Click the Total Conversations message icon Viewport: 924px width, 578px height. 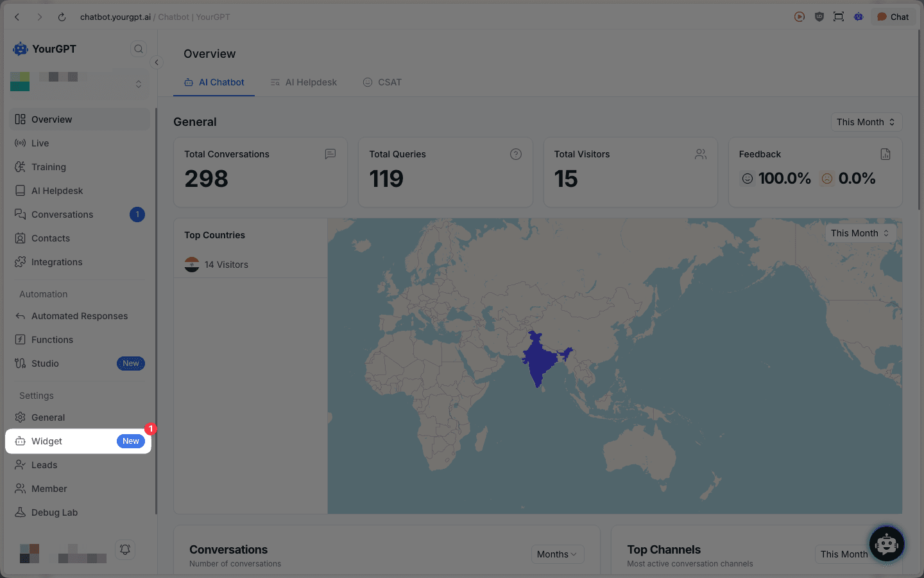(x=330, y=154)
